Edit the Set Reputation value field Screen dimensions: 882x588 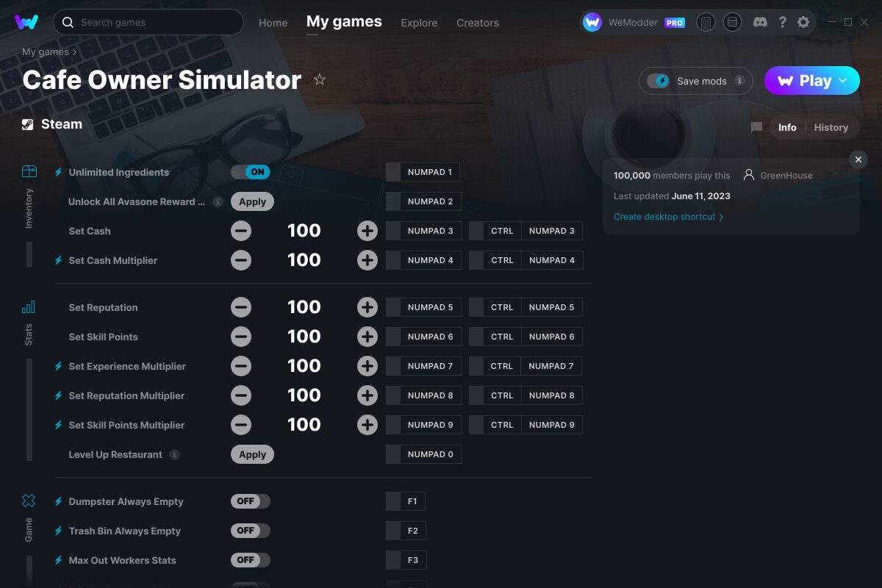[x=304, y=307]
